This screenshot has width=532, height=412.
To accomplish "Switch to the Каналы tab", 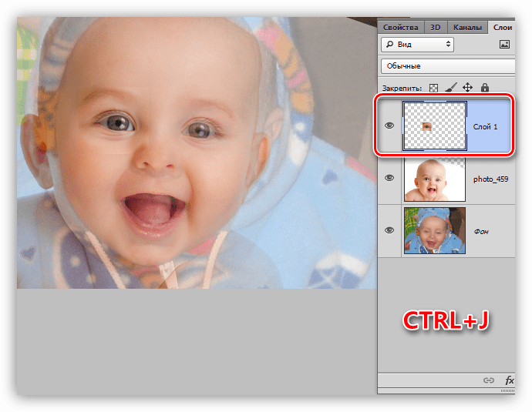I will pos(467,28).
